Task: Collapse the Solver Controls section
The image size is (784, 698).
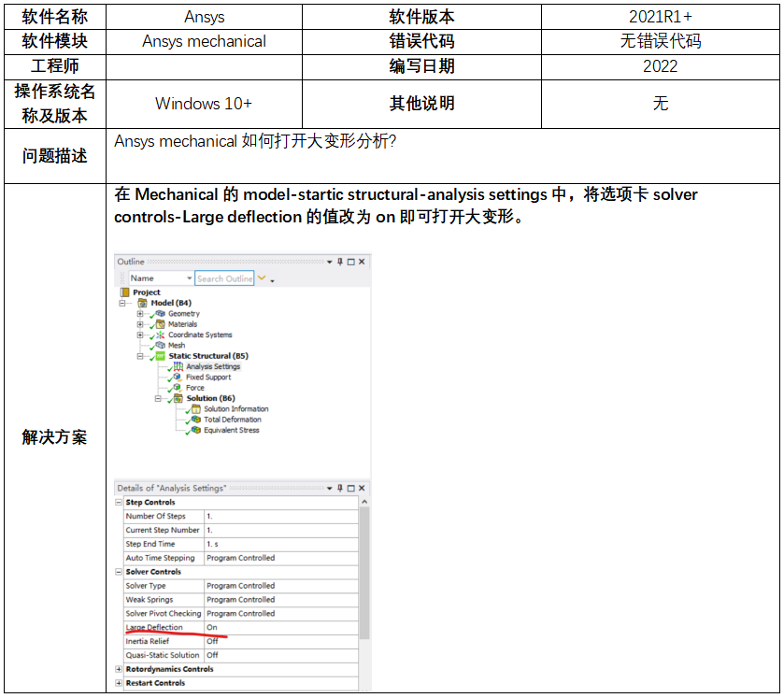Action: coord(119,572)
